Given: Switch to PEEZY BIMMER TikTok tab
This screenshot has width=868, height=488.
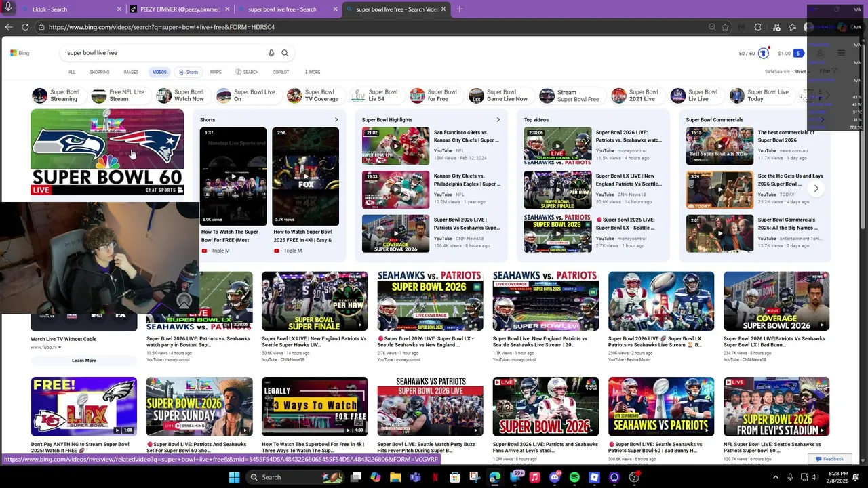Looking at the screenshot, I should point(180,9).
